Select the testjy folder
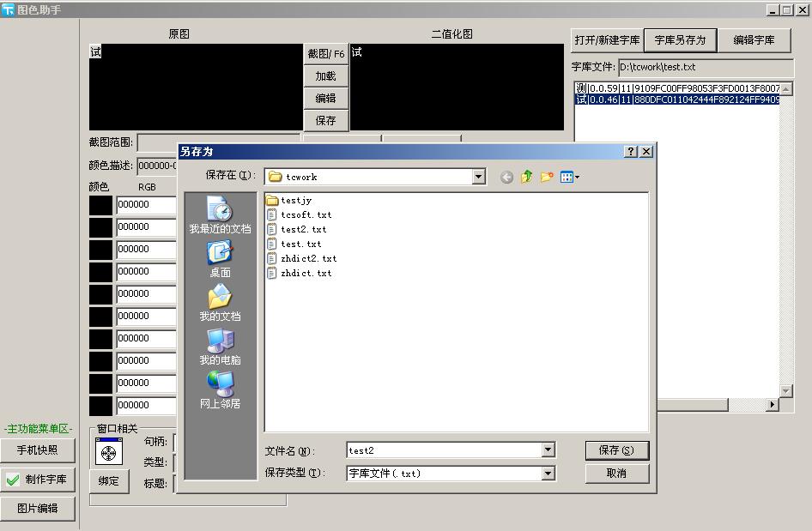The image size is (812, 531). pos(289,200)
